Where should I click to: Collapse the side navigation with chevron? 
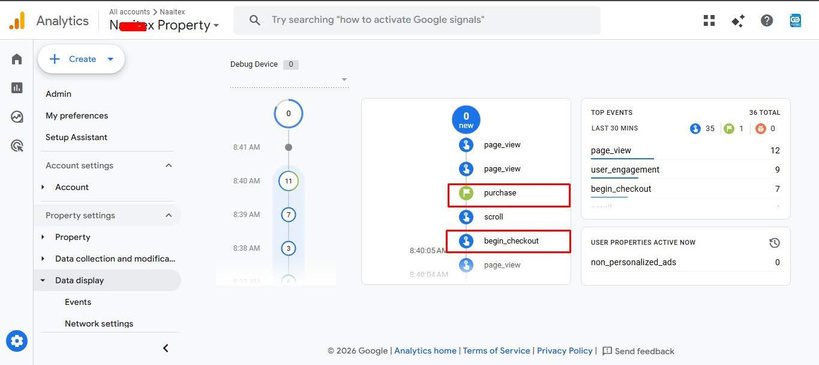pos(166,348)
